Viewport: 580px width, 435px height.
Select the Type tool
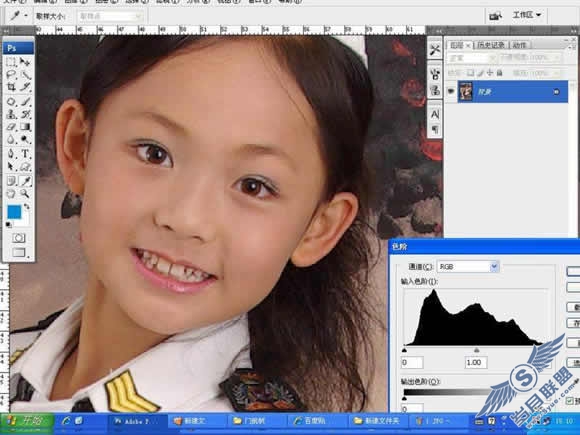point(25,154)
